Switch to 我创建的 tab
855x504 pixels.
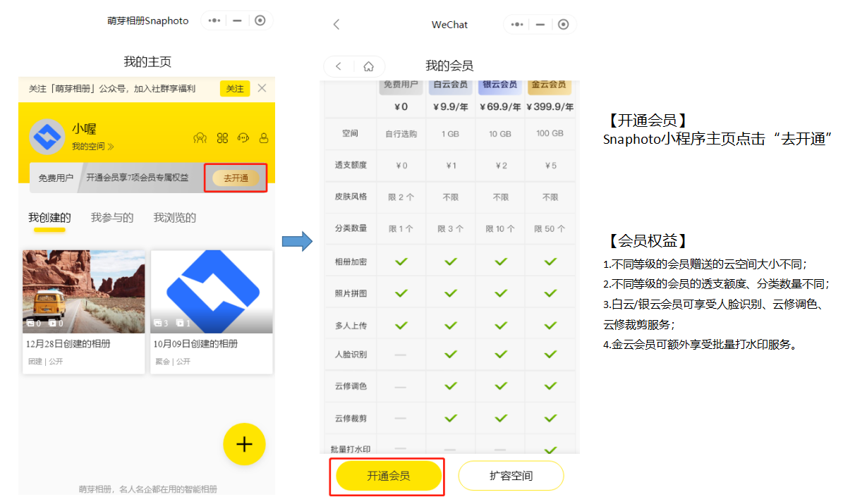point(49,218)
